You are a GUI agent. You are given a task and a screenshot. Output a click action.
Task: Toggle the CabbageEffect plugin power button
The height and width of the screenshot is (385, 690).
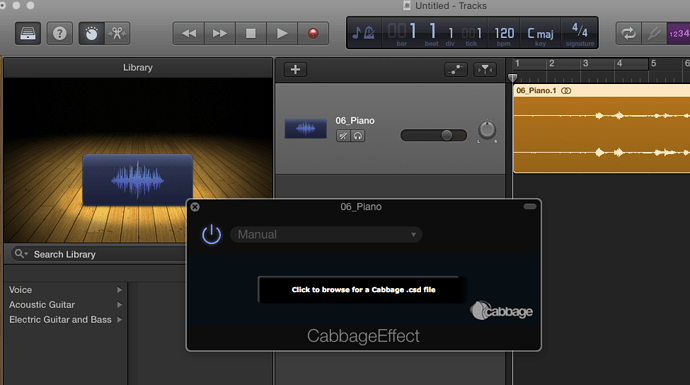[x=211, y=234]
